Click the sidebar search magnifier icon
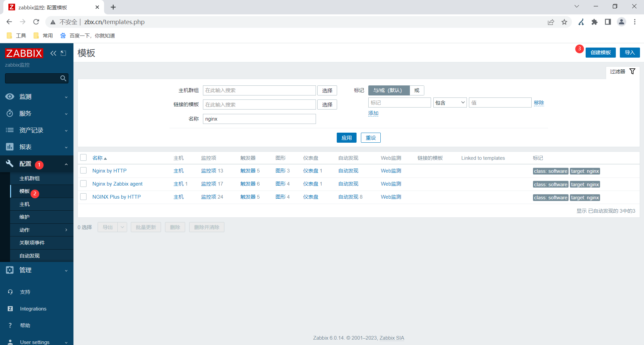This screenshot has width=644, height=345. click(x=63, y=78)
